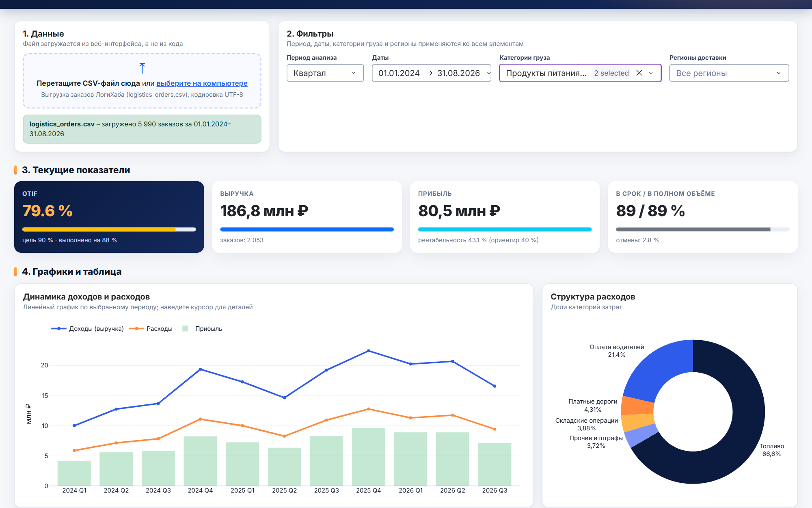The width and height of the screenshot is (812, 508).
Task: Click the рентабельность 43.1 % caption
Action: pos(478,240)
